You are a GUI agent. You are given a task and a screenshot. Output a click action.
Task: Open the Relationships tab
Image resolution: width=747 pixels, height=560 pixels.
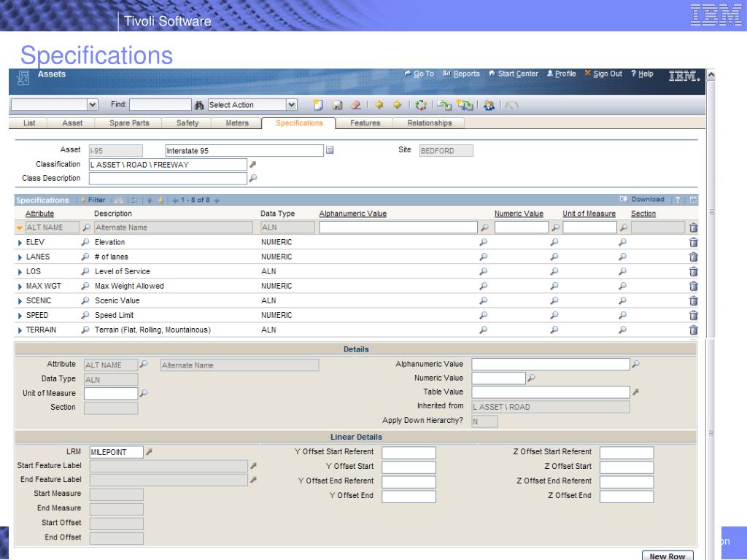[x=429, y=122]
